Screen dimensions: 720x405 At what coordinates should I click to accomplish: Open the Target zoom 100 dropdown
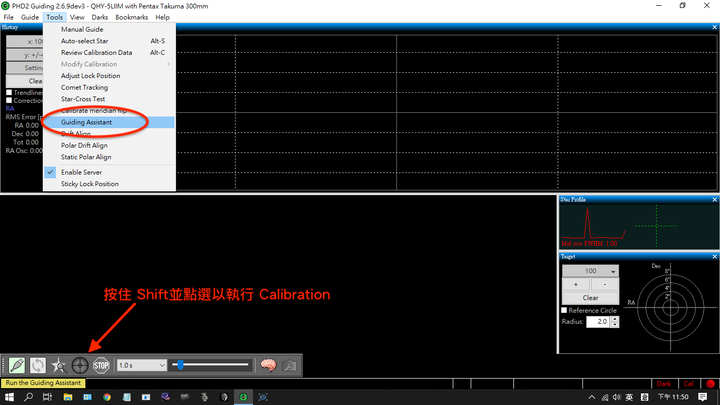[x=591, y=271]
